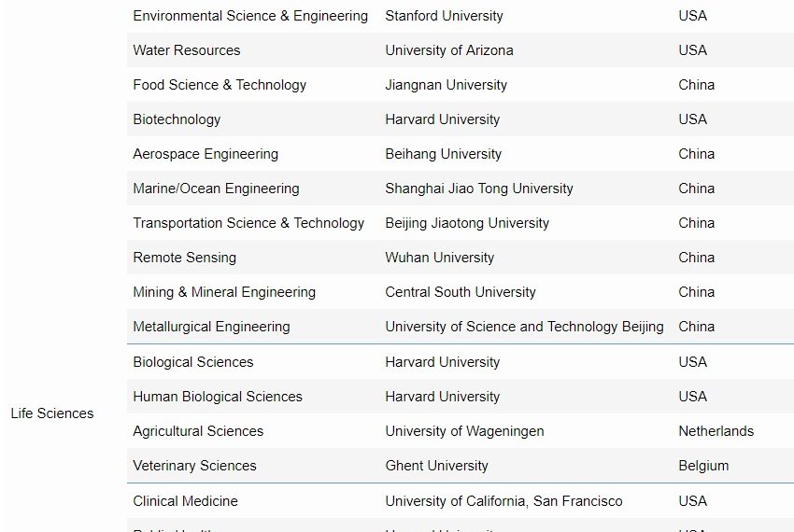Open the Aerospace Engineering subject

(206, 154)
